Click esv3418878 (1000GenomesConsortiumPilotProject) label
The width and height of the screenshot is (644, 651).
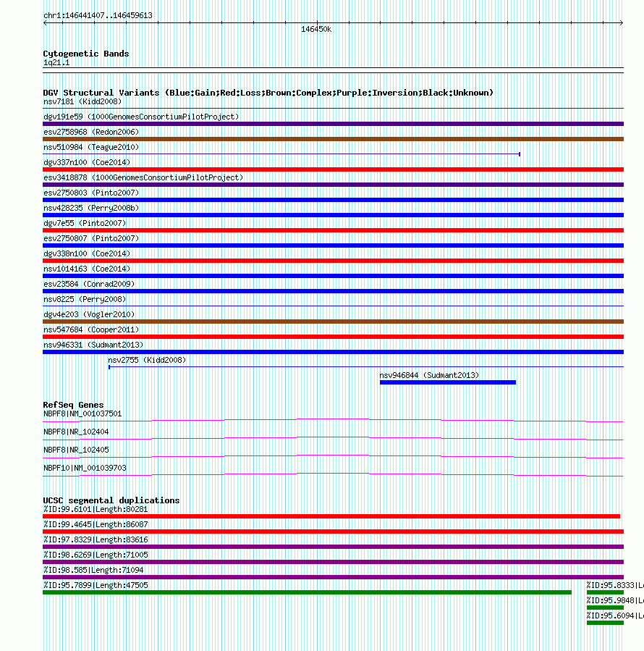pos(143,177)
